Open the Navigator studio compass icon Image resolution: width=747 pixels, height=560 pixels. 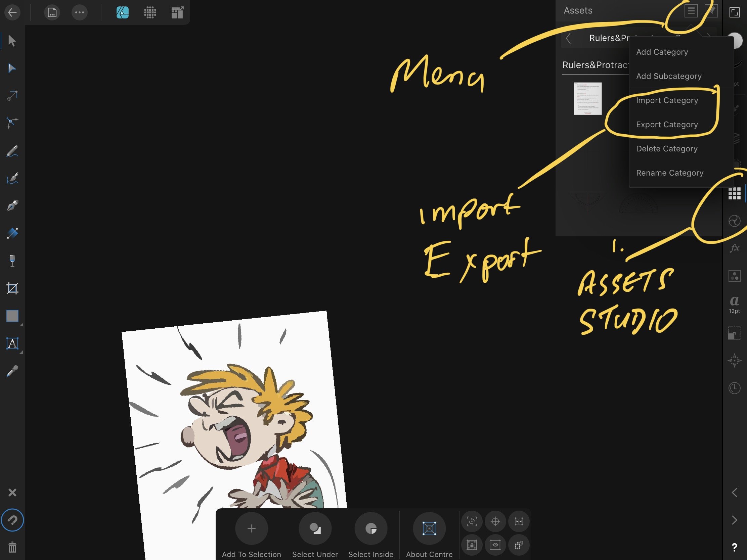734,360
